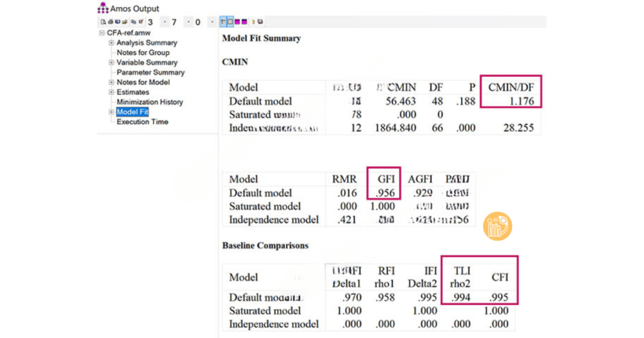Collapse the CFA-ref.amw root node
Viewport: 644px width, 338px height.
click(102, 33)
